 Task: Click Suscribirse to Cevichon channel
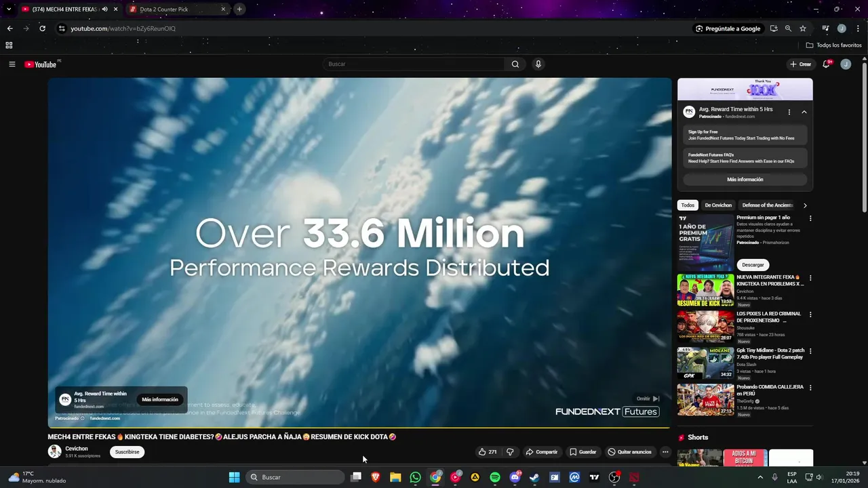coord(127,452)
